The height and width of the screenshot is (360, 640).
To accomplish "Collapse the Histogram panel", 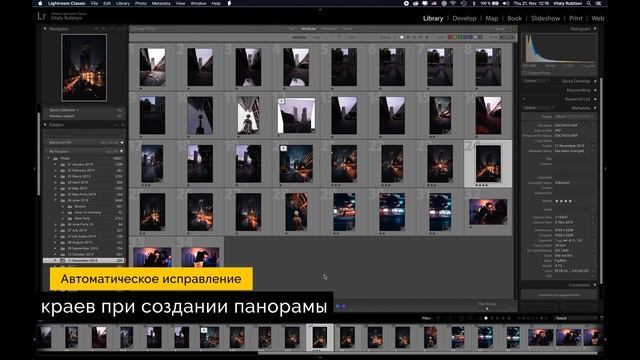I will click(595, 29).
